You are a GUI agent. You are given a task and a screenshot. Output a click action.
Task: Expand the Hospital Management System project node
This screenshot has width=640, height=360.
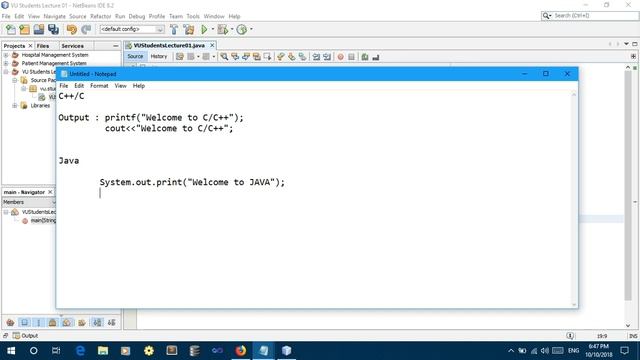[6, 55]
